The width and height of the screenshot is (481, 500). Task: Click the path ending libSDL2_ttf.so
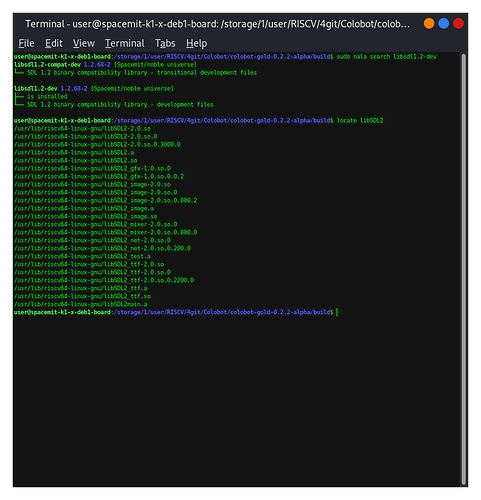[x=82, y=297]
